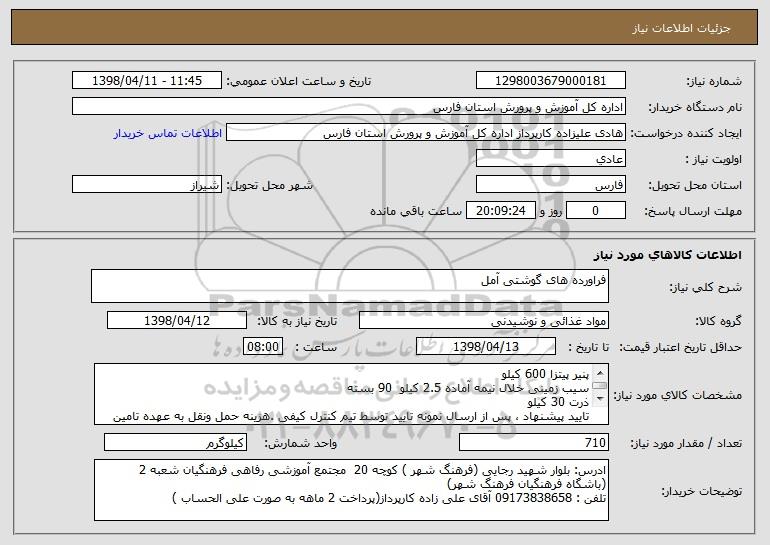This screenshot has height=545, width=770.
Task: Click the section heading اطلاعات کالاهای مورد نیاز
Action: pyautogui.click(x=667, y=255)
